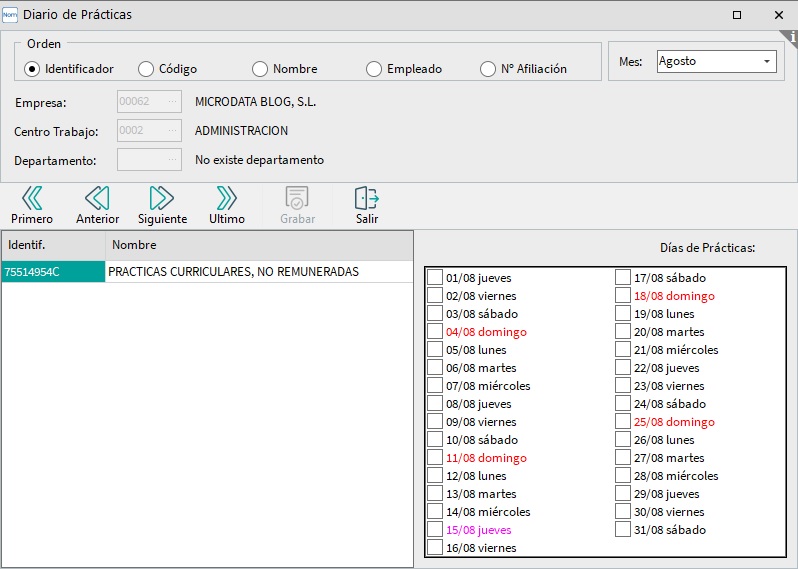This screenshot has height=569, width=798.
Task: Jump to last record with Ultimo
Action: [x=227, y=198]
